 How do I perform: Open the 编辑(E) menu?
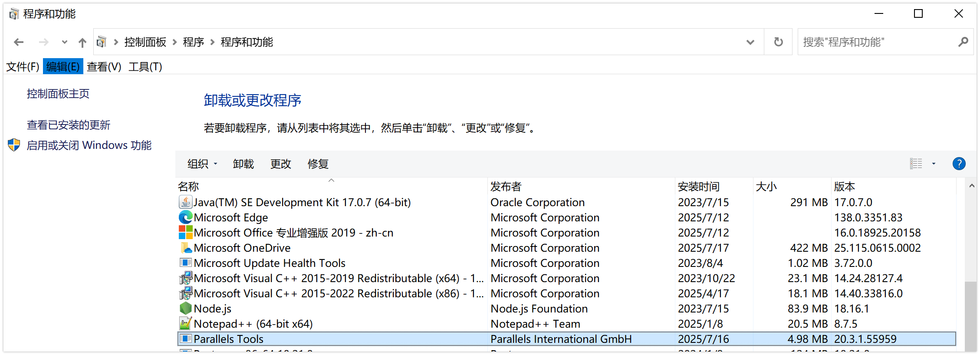[63, 66]
